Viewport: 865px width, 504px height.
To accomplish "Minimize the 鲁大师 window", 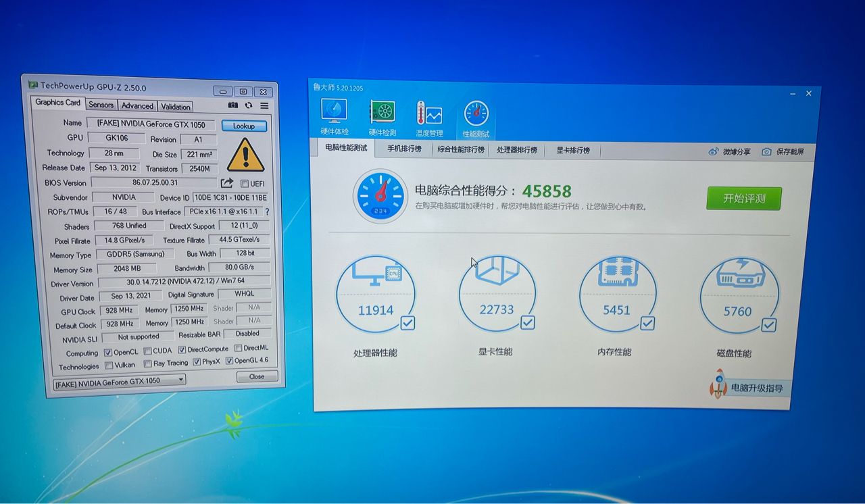I will click(793, 94).
